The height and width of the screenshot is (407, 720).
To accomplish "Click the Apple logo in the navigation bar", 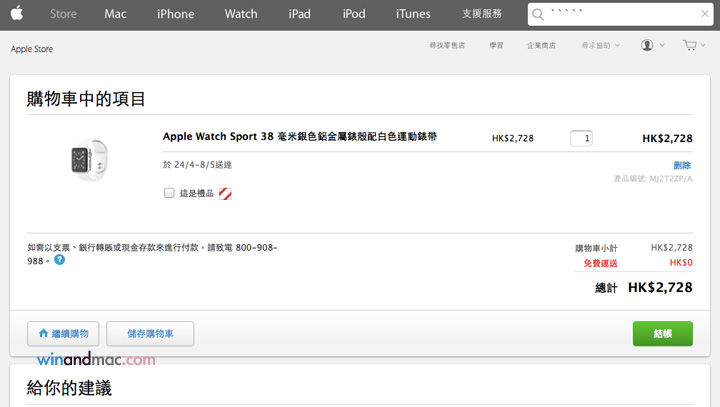I will point(17,14).
